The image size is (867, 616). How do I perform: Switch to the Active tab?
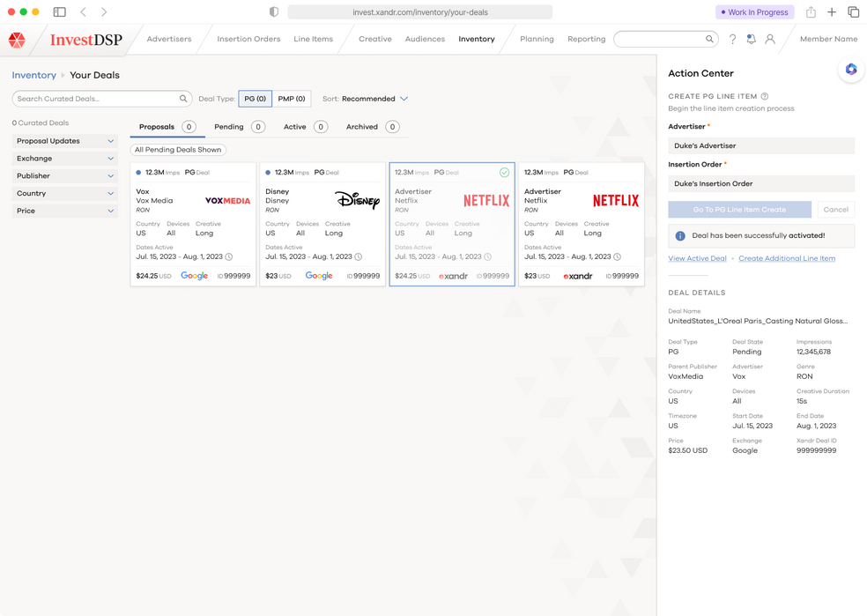pos(305,127)
